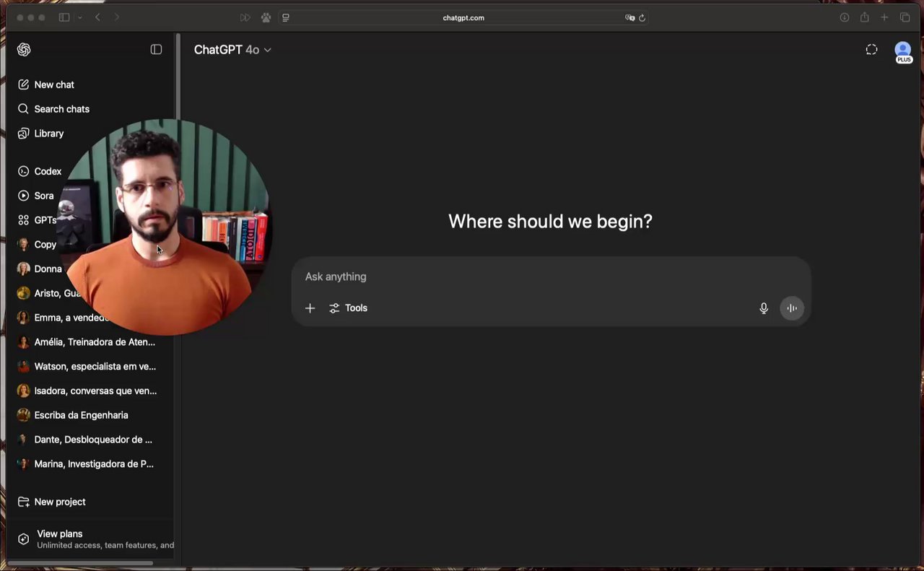Click the Dante GPT avatar

[24, 440]
